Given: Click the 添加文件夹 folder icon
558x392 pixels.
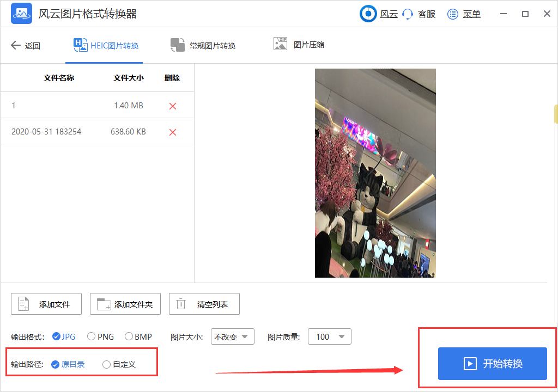Looking at the screenshot, I should (104, 304).
